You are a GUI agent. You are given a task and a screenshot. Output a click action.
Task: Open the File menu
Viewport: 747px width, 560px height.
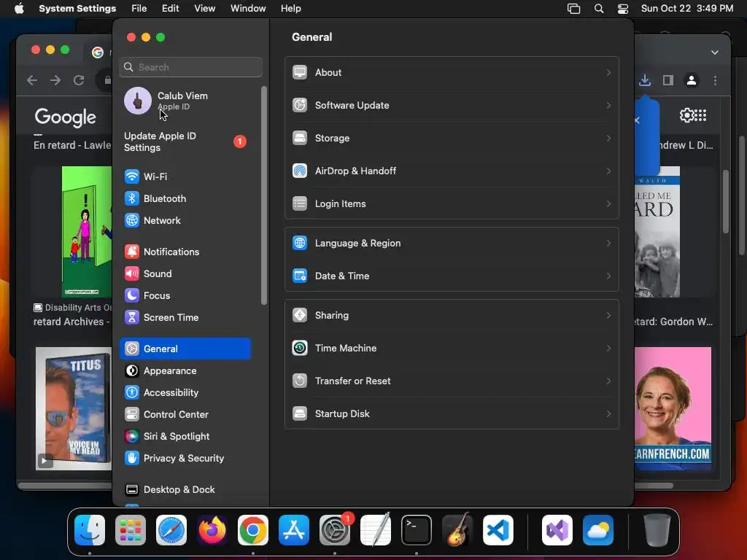[x=139, y=9]
